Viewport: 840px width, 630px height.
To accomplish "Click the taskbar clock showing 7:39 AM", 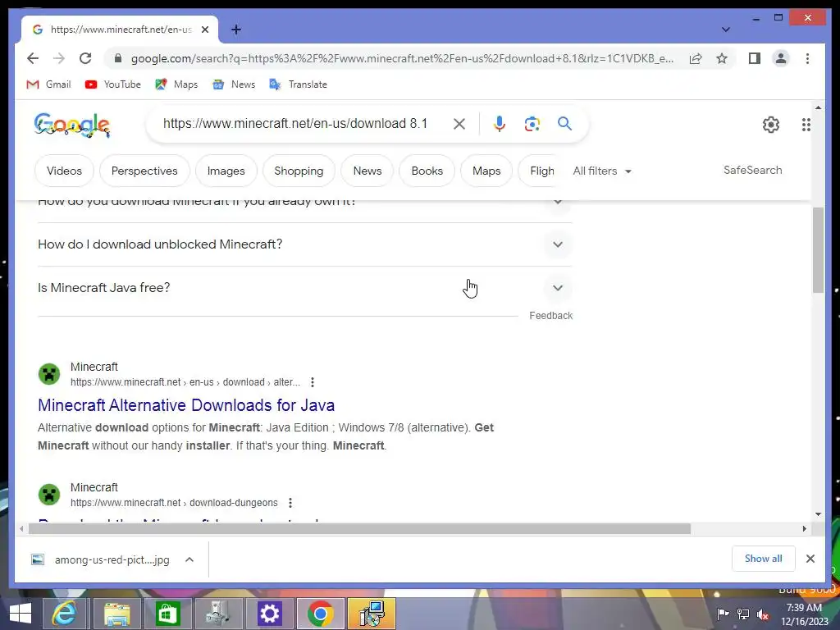I will [x=804, y=614].
